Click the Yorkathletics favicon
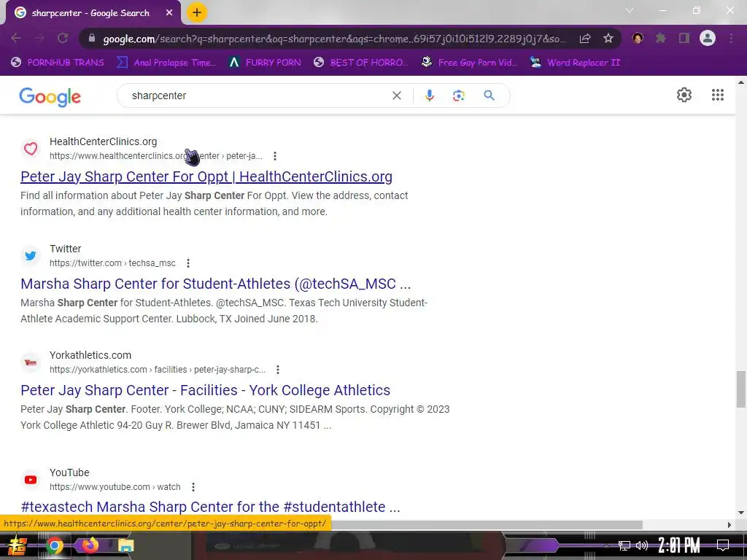 click(31, 362)
